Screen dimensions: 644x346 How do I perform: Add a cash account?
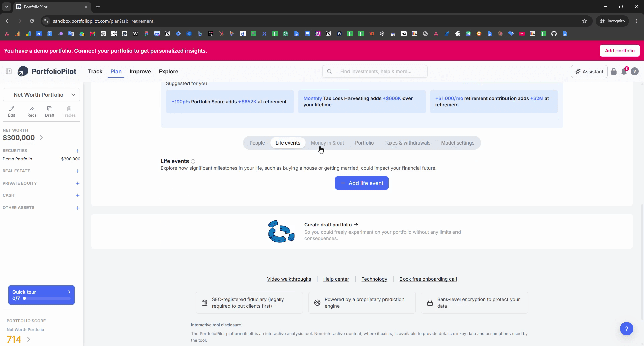(78, 195)
